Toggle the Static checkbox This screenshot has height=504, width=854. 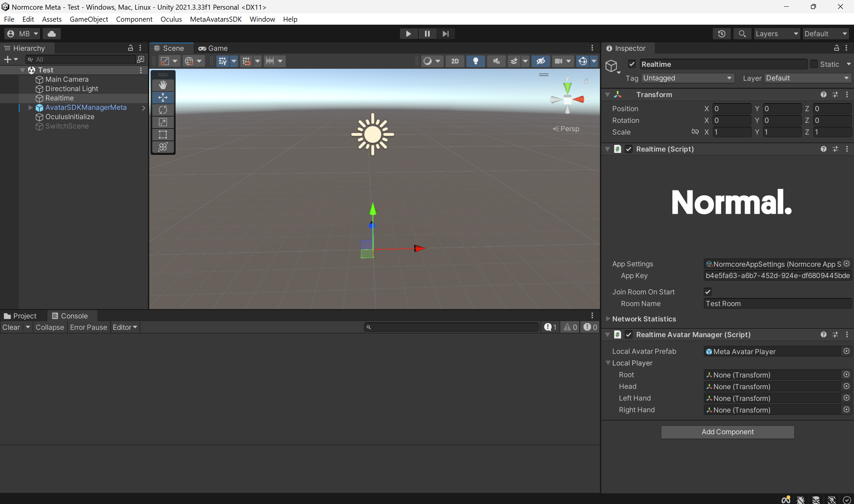[x=814, y=64]
